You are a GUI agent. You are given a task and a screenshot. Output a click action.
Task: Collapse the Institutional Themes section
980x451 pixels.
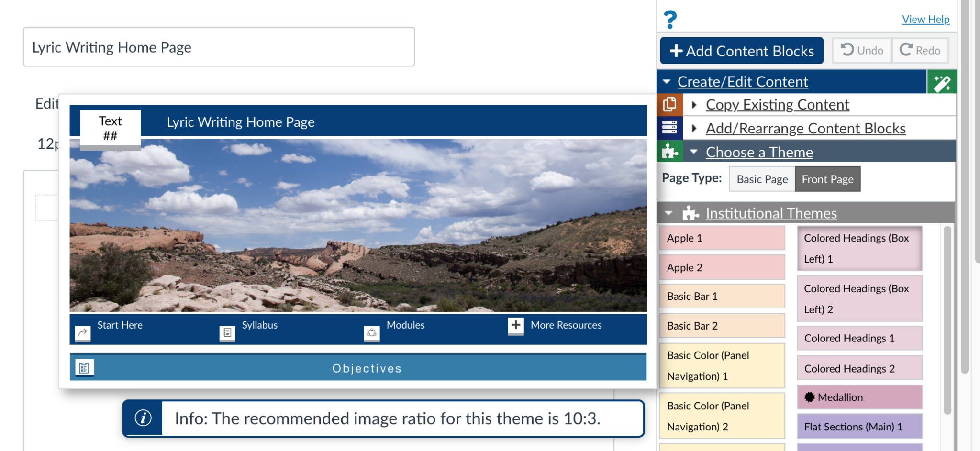tap(667, 213)
